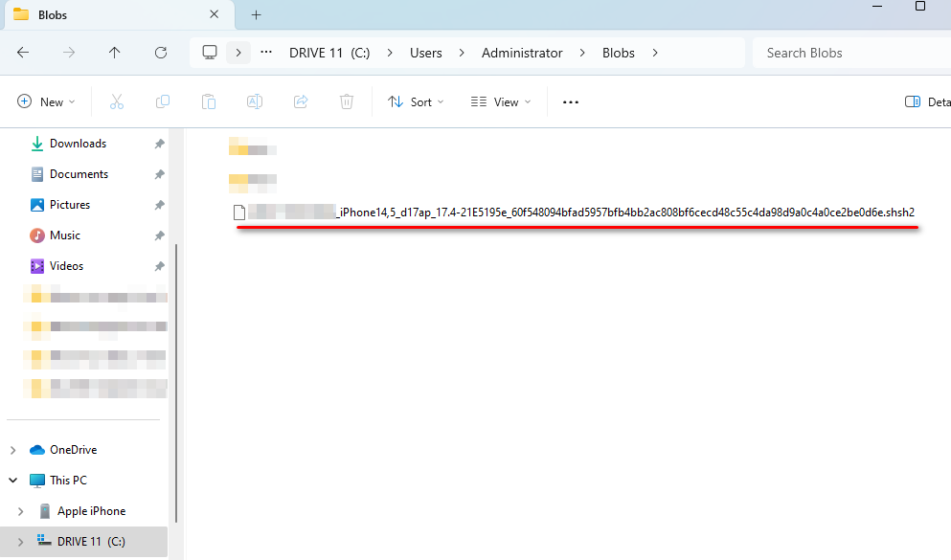Minimize the File Explorer window
The width and height of the screenshot is (951, 560).
[877, 7]
